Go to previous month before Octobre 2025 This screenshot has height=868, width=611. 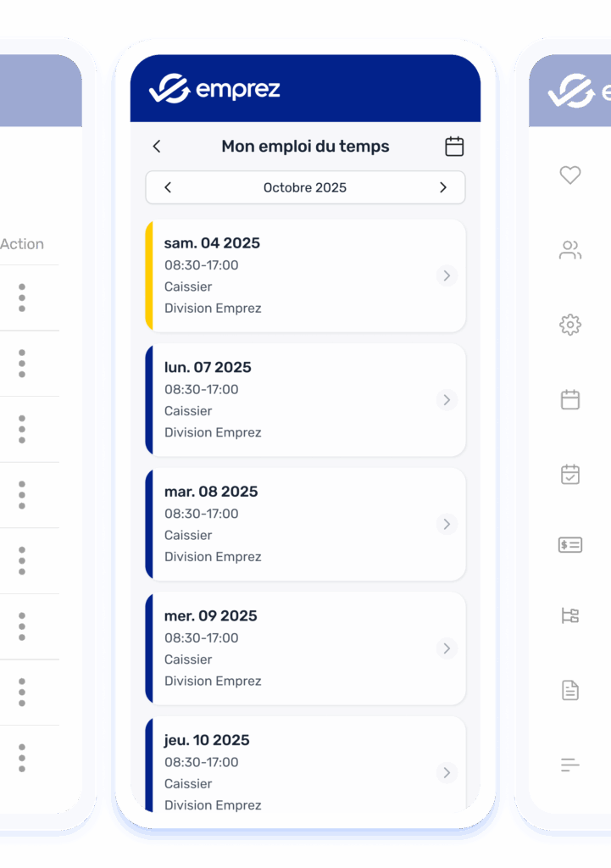pos(168,187)
